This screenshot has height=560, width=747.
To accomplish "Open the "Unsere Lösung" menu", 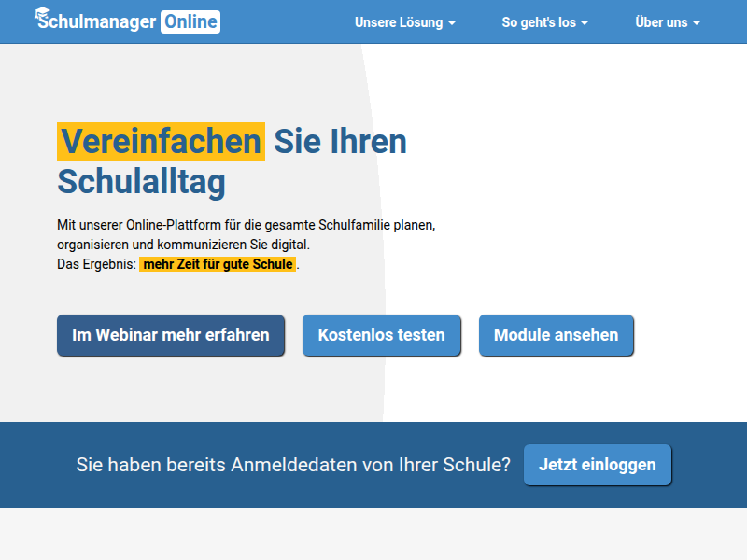I will [x=400, y=21].
